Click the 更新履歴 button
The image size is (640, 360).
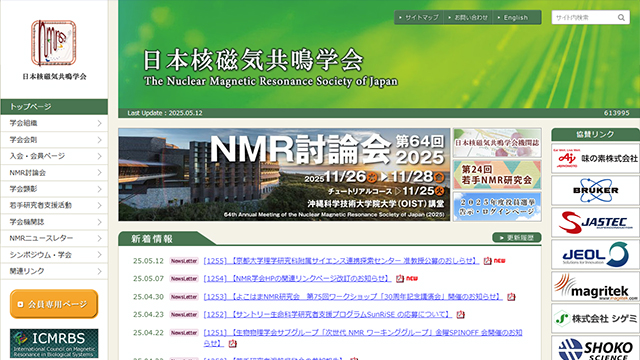tap(517, 238)
